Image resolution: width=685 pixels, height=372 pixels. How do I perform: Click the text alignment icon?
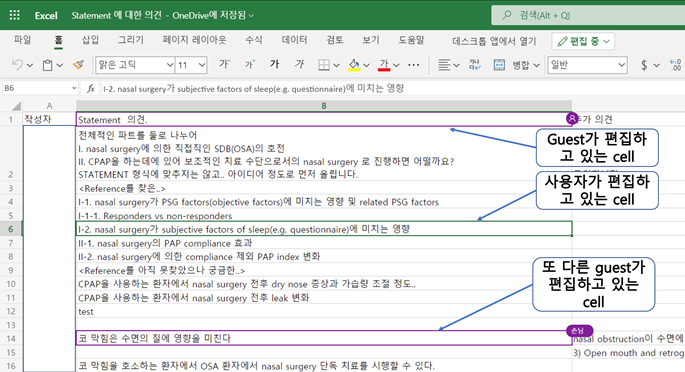coord(444,65)
